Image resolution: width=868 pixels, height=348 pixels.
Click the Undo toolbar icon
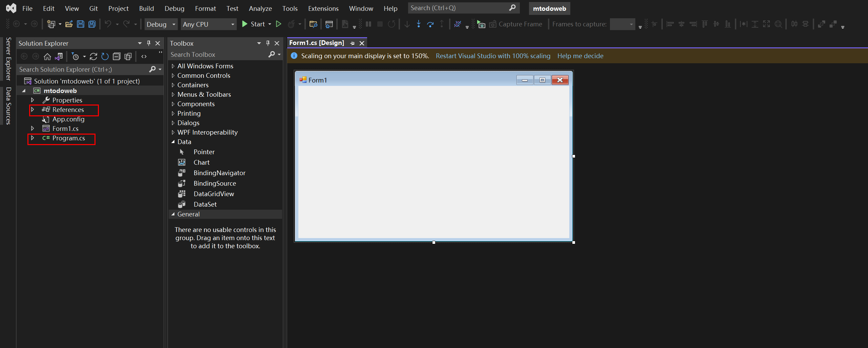click(x=108, y=24)
